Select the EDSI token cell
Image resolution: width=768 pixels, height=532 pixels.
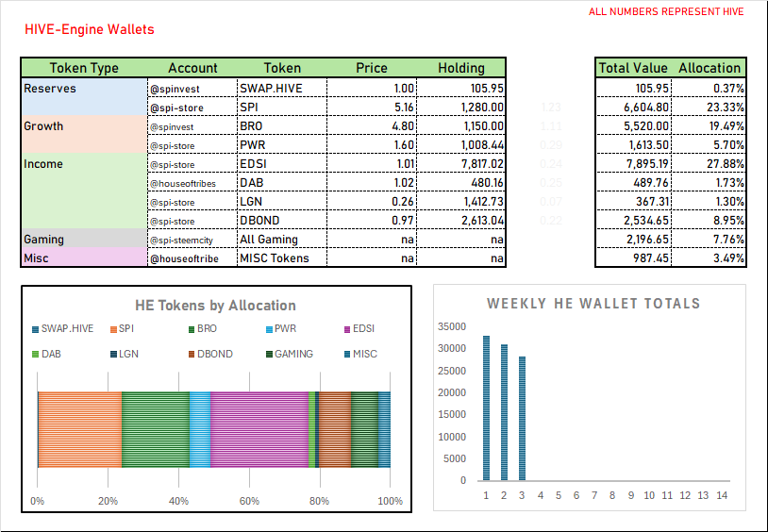click(x=282, y=163)
